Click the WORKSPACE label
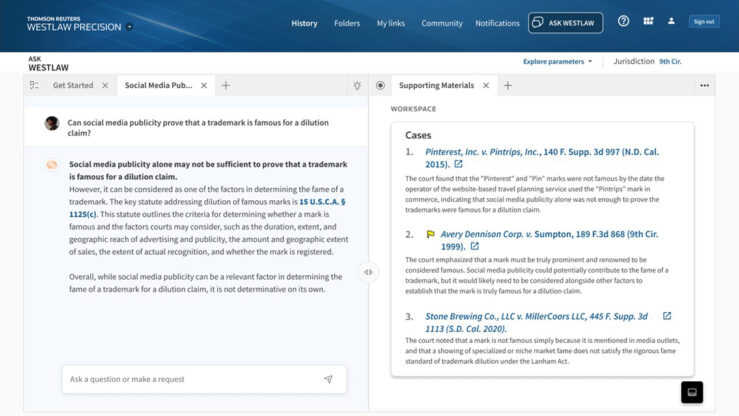Screen dimensions: 739x416 tap(413, 109)
